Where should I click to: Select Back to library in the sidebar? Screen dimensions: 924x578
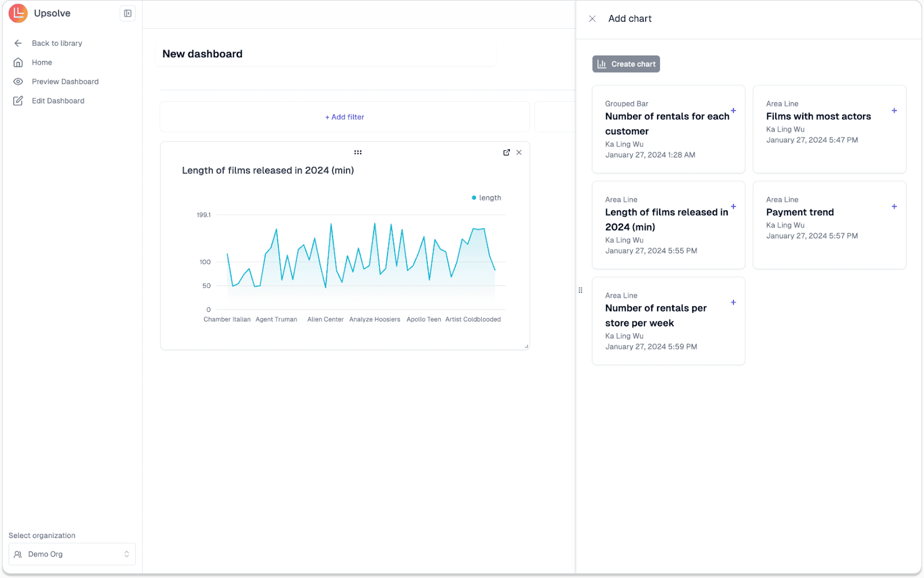57,43
